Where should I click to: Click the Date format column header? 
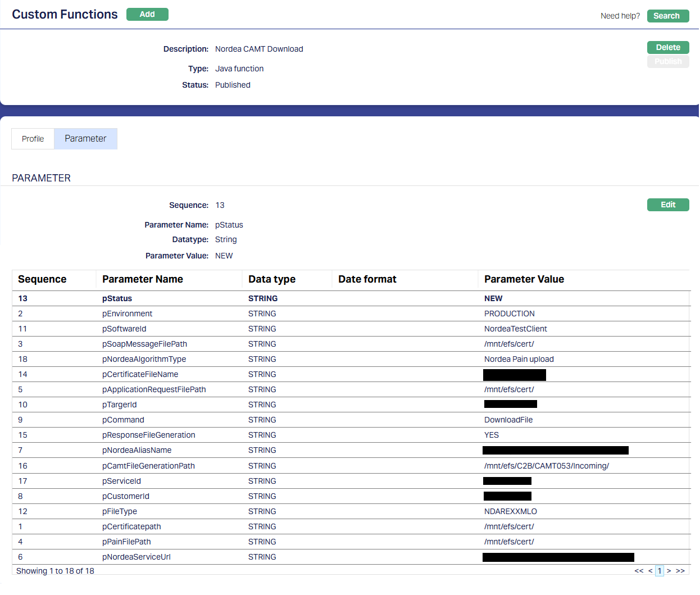coord(367,279)
